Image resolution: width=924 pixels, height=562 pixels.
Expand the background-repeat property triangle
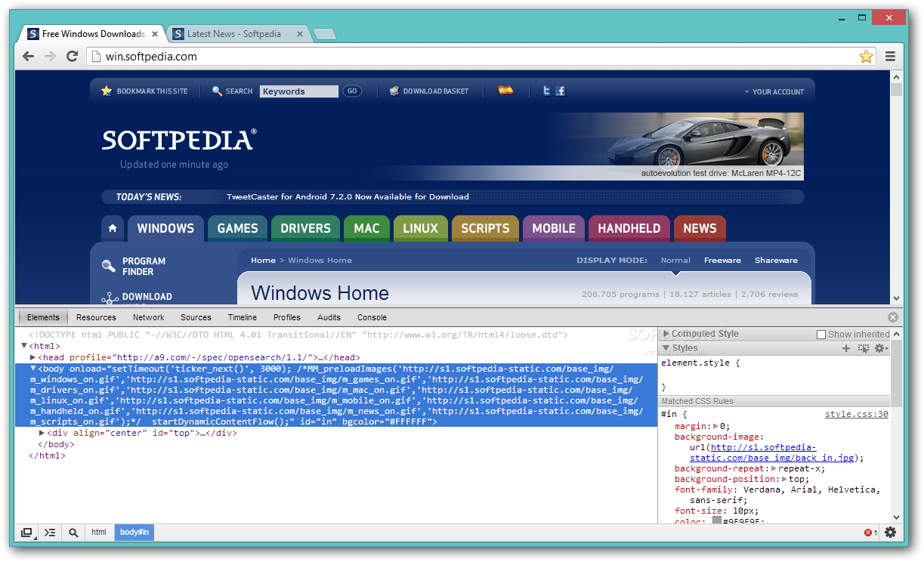point(774,468)
